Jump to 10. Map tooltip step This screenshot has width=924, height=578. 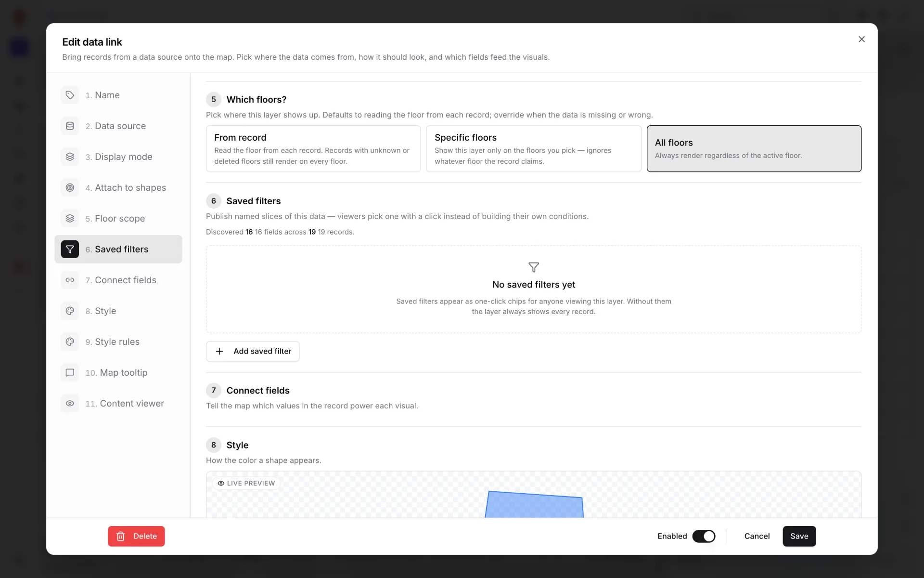click(118, 372)
